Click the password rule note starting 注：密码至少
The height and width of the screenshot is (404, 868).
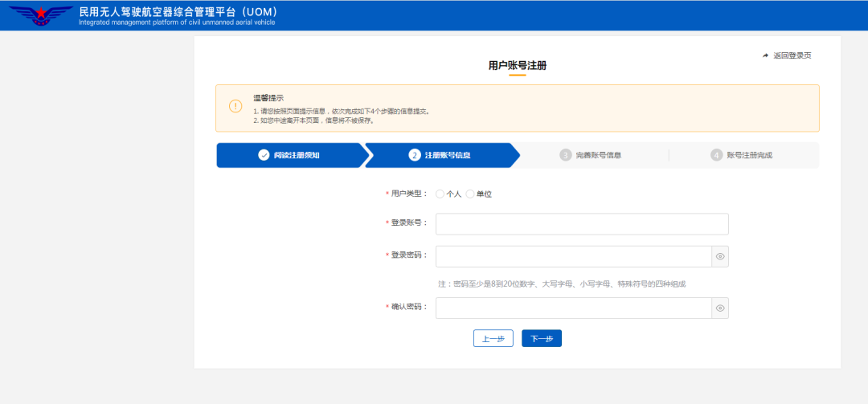pyautogui.click(x=562, y=284)
